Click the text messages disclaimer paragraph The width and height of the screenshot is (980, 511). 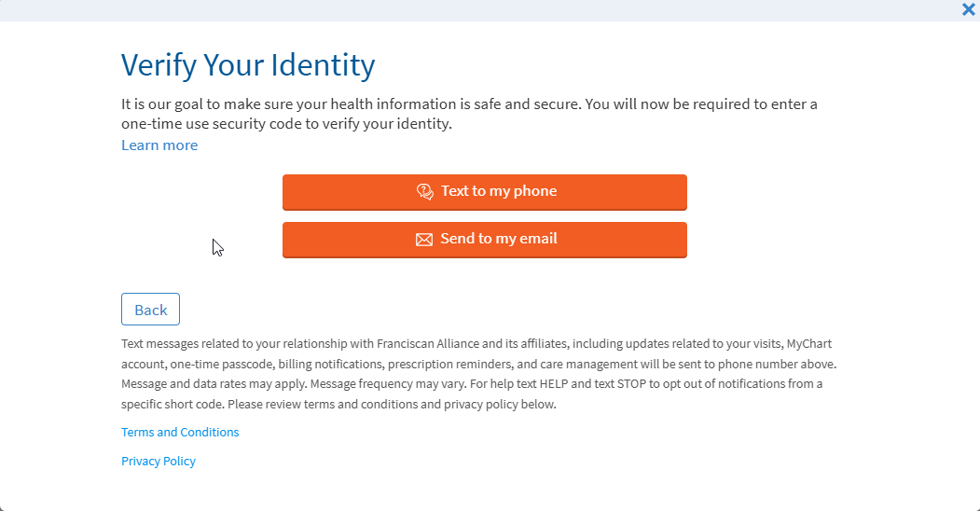(478, 374)
